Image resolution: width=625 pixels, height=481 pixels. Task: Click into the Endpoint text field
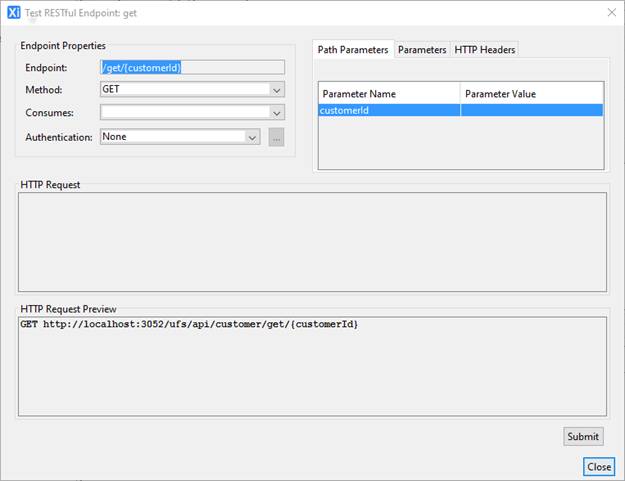click(x=192, y=68)
